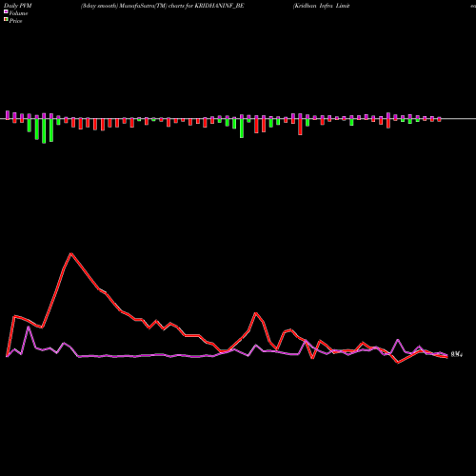Click the long green bar in chart middle
Viewport: 476px width, 476px height.
(242, 129)
